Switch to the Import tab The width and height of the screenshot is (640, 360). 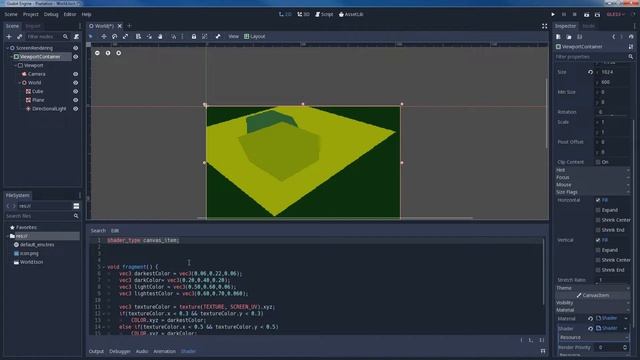click(33, 26)
